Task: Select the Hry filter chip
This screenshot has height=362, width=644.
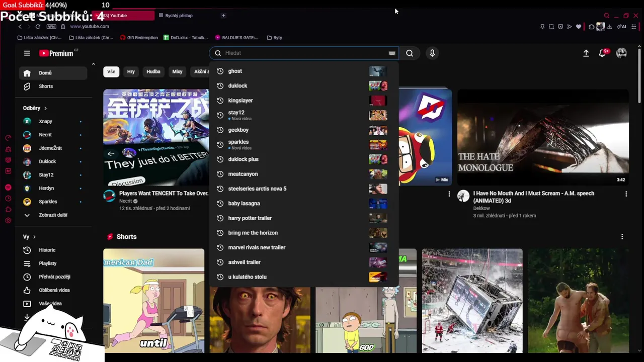Action: (x=131, y=72)
